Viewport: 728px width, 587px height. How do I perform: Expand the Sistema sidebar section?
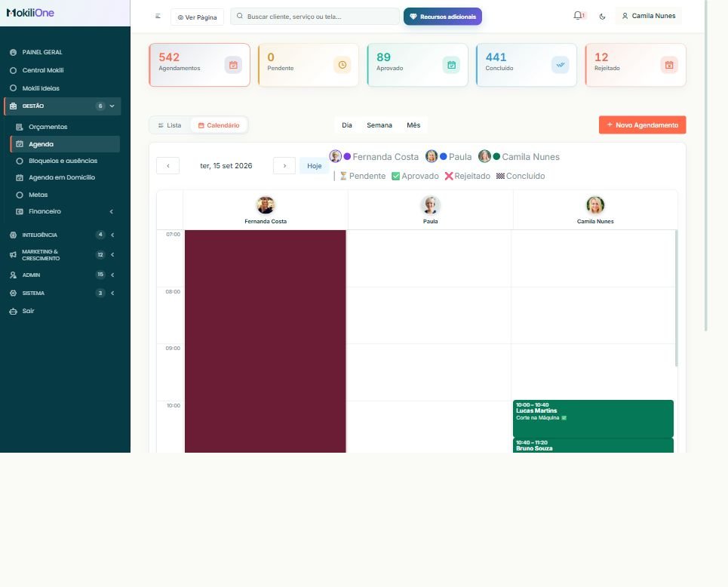(112, 293)
